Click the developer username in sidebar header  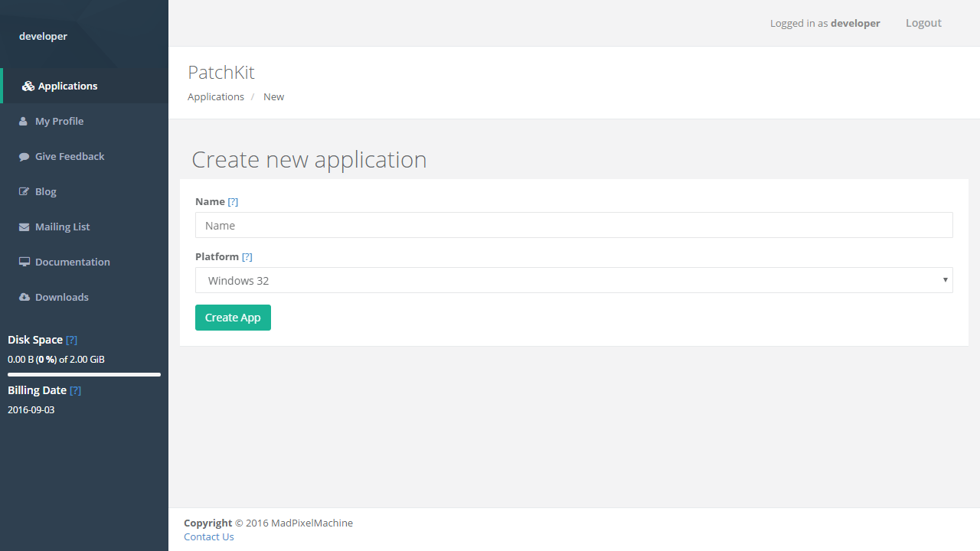[x=43, y=36]
